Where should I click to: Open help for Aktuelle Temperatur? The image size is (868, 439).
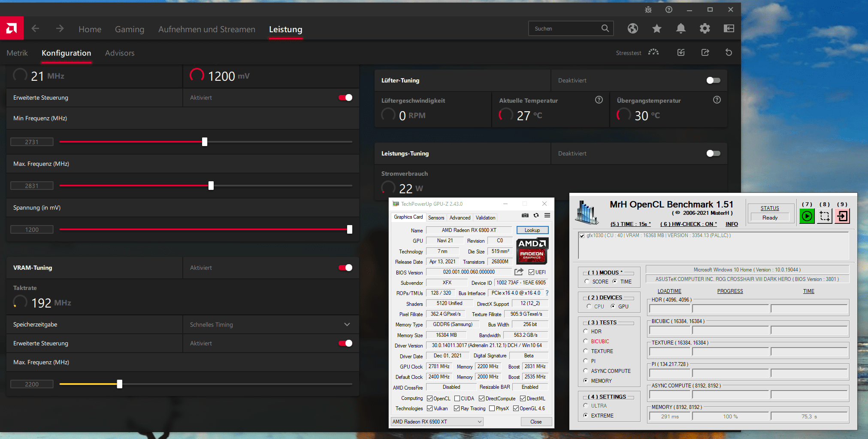599,100
